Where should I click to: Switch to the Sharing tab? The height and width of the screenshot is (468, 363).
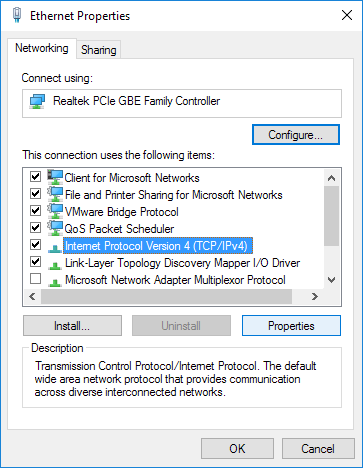pyautogui.click(x=99, y=50)
